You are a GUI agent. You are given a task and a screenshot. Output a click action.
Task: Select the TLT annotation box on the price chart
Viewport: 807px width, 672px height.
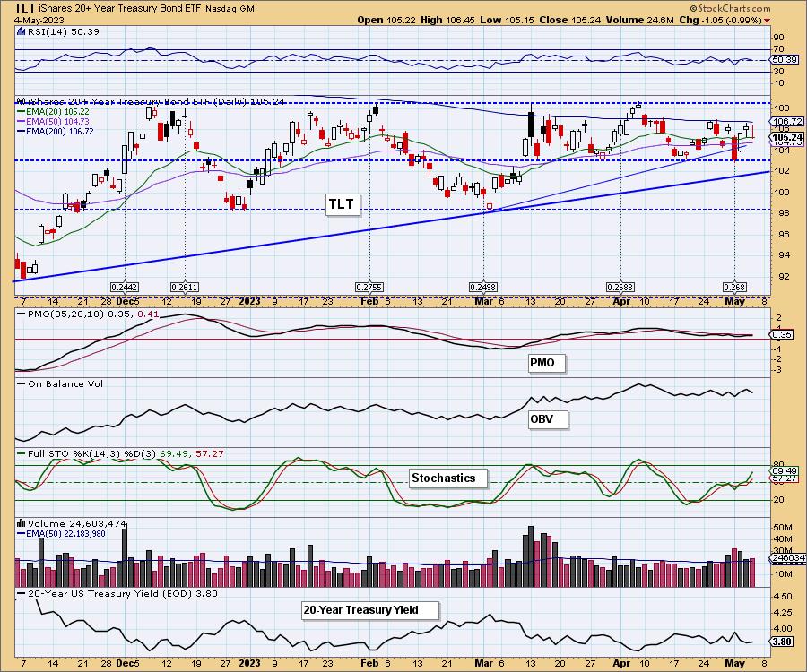click(x=342, y=204)
